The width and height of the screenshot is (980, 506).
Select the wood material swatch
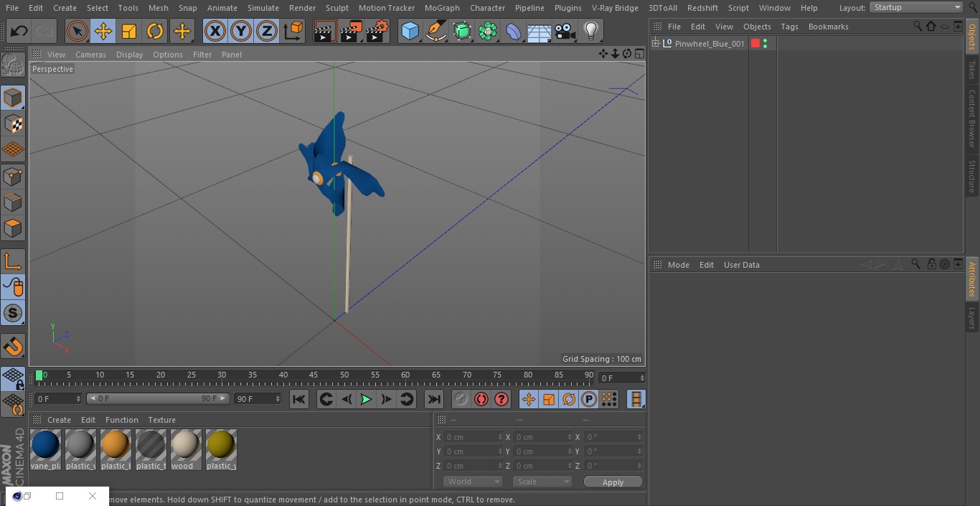click(185, 450)
